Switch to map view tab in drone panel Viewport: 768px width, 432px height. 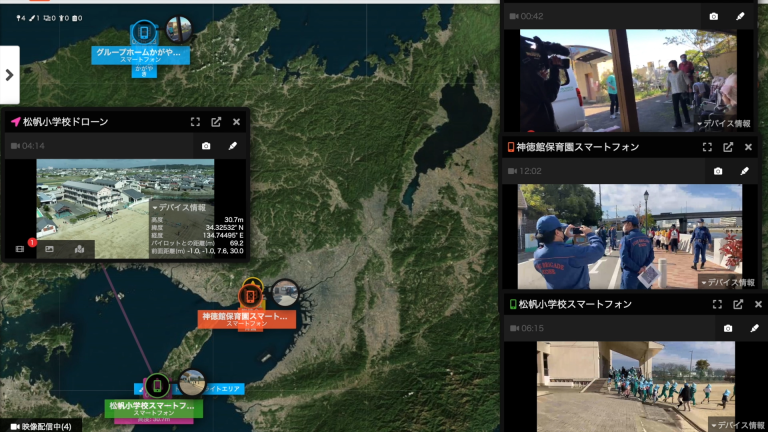(x=80, y=249)
